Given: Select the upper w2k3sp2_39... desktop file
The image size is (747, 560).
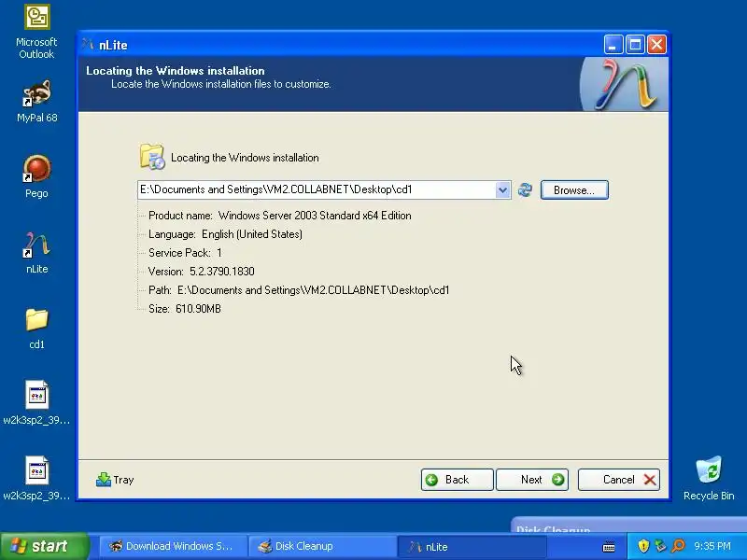Looking at the screenshot, I should point(36,402).
